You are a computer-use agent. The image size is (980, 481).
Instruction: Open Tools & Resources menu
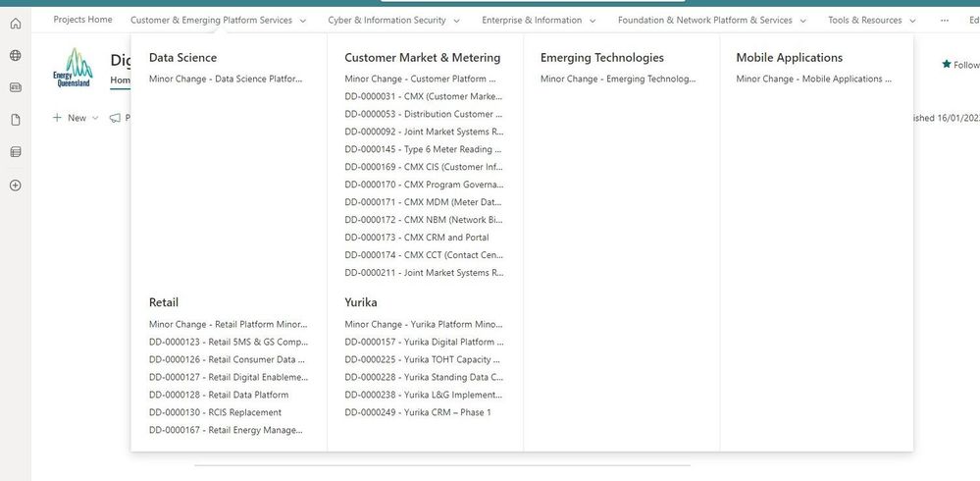(x=865, y=20)
